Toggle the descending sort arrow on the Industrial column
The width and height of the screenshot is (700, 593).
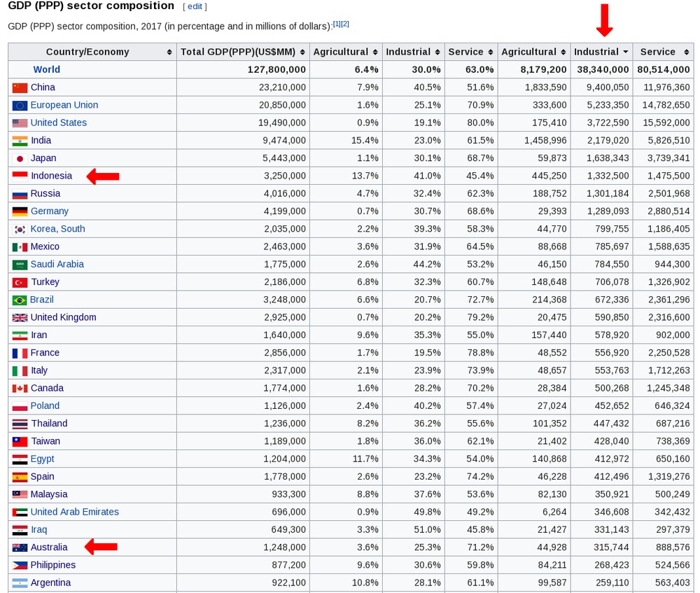pyautogui.click(x=625, y=52)
